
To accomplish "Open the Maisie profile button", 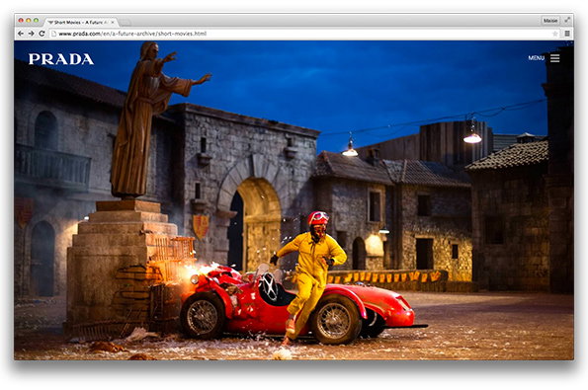I will [550, 21].
